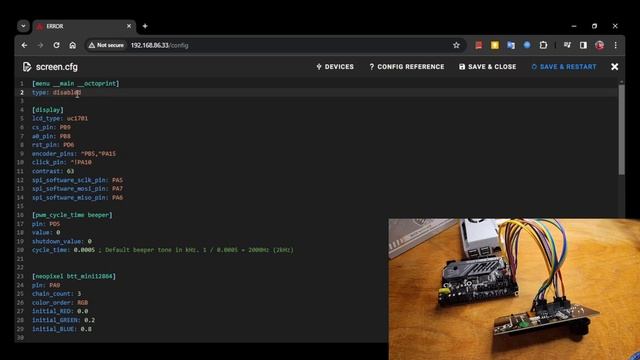
Task: Use the editor vertical scrollbar
Action: click(x=621, y=129)
